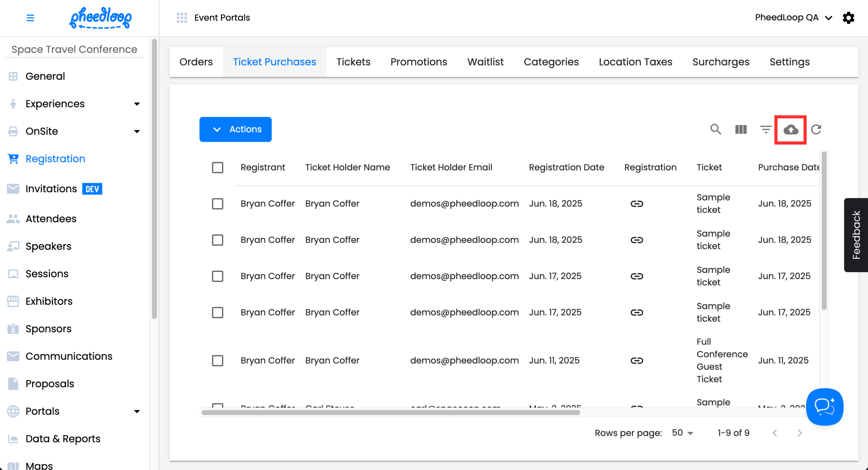Click the search magnifier icon above table
This screenshot has height=470, width=868.
point(716,129)
